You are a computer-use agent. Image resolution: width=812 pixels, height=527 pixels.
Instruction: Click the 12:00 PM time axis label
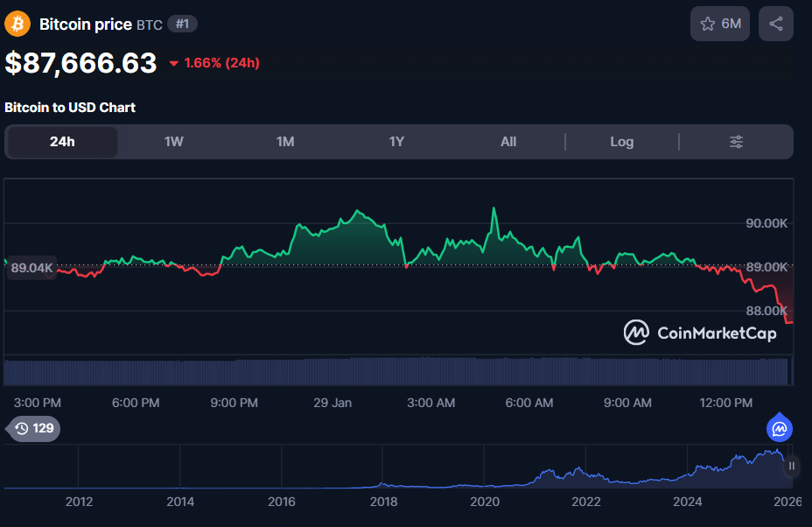pyautogui.click(x=726, y=403)
